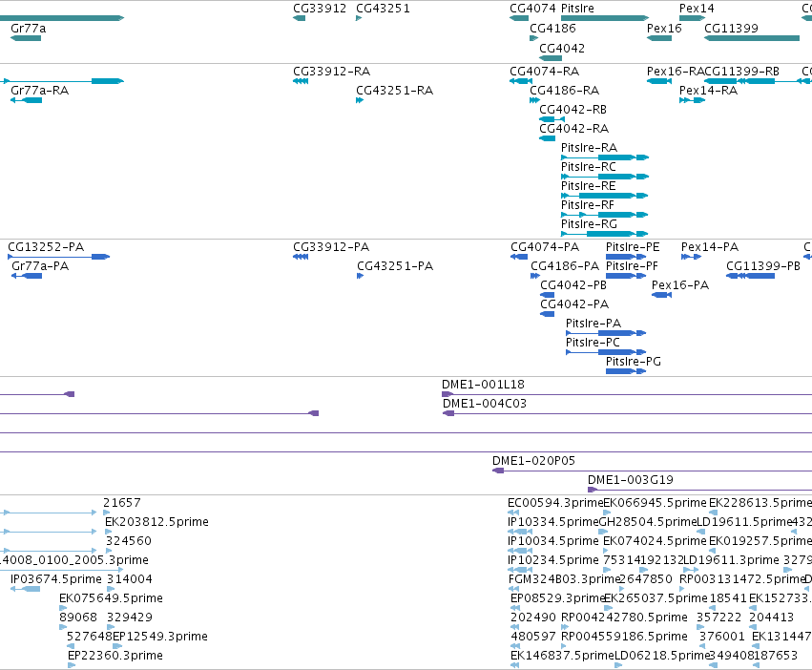This screenshot has width=812, height=670.
Task: Open the CG4186-PA protein feature
Action: point(535,276)
